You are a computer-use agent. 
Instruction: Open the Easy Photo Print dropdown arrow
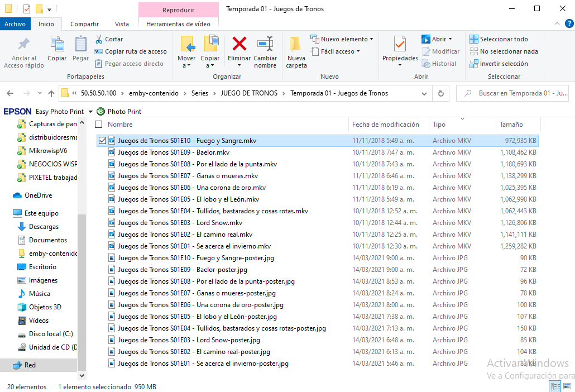coord(90,112)
